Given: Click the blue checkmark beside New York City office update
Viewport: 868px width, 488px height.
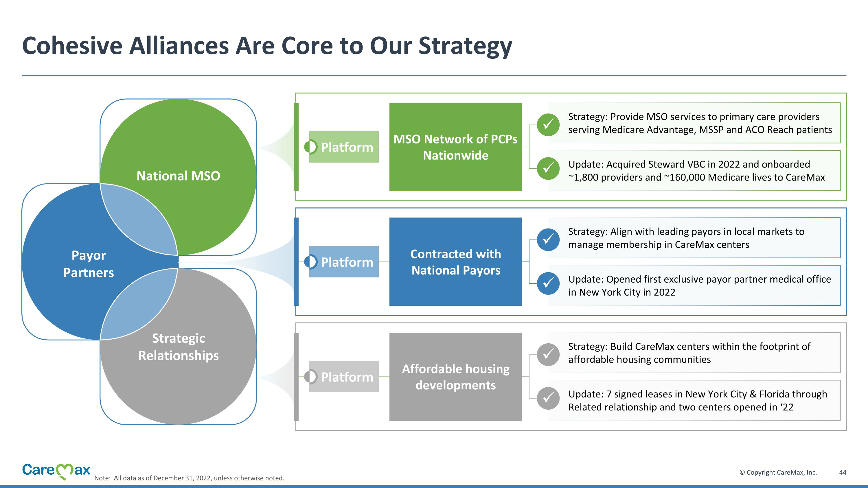Looking at the screenshot, I should [x=548, y=283].
